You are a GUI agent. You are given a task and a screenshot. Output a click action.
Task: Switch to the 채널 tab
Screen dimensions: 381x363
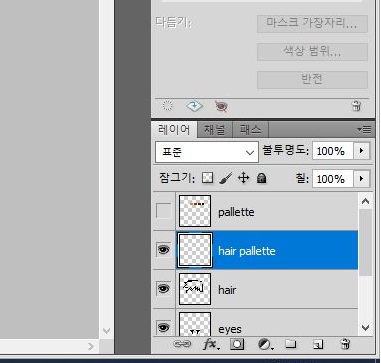tap(214, 129)
